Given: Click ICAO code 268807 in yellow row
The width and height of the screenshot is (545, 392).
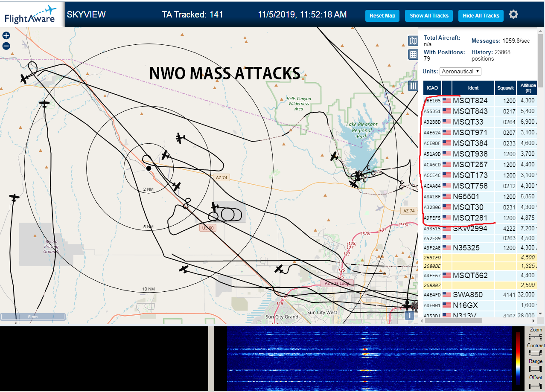Looking at the screenshot, I should (432, 285).
